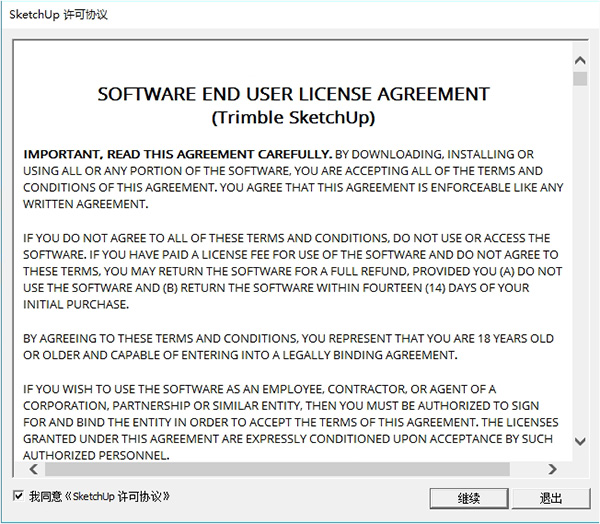600x524 pixels.
Task: Click the heading SOFTWARE END USER LICENSE AGREEMENT
Action: [x=293, y=94]
